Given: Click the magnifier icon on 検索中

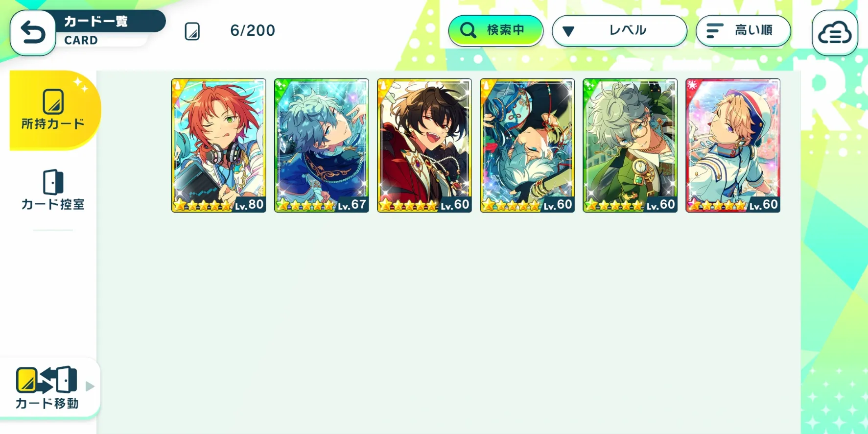Looking at the screenshot, I should 468,30.
